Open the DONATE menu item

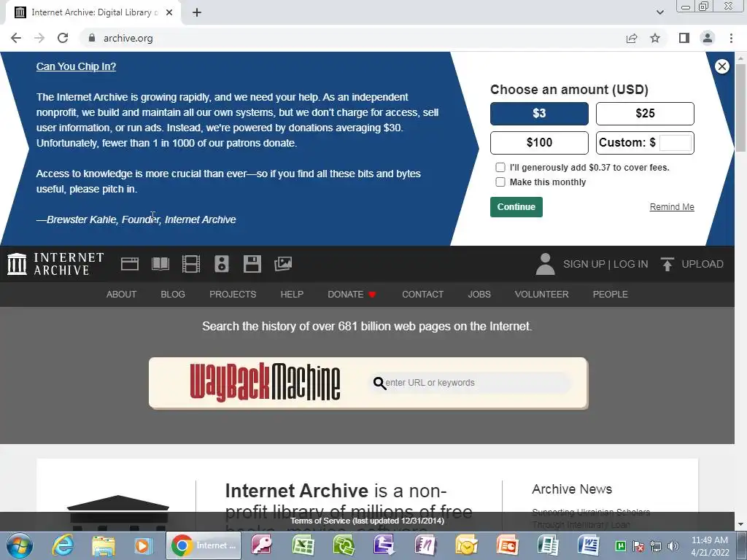tap(352, 295)
